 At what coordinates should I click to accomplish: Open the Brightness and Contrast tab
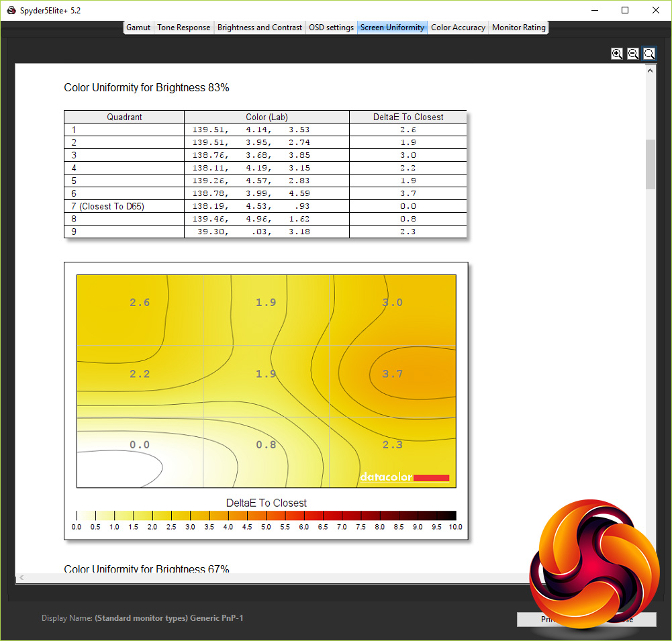pyautogui.click(x=259, y=28)
